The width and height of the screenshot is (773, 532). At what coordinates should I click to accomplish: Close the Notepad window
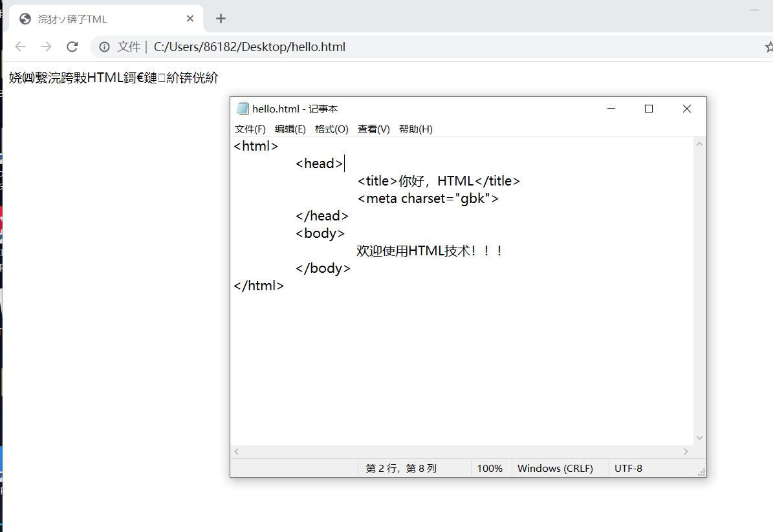tap(687, 109)
